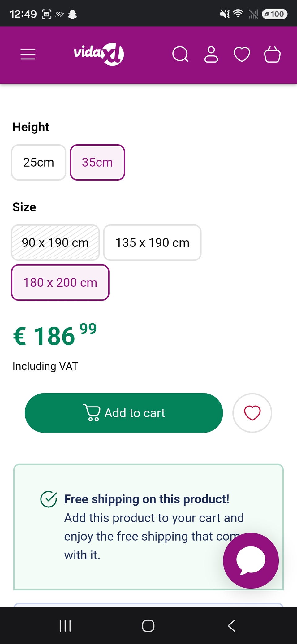
Task: Add product to wishlist with heart button
Action: [x=252, y=413]
